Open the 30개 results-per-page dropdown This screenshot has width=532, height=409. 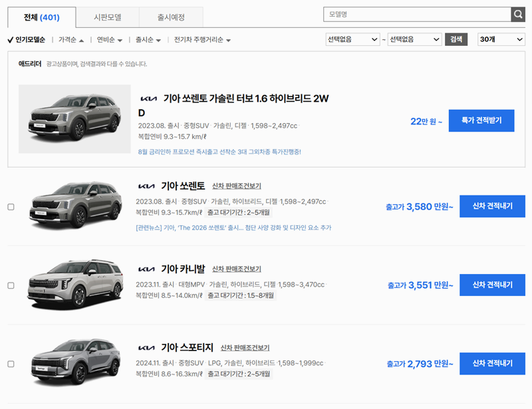(501, 39)
